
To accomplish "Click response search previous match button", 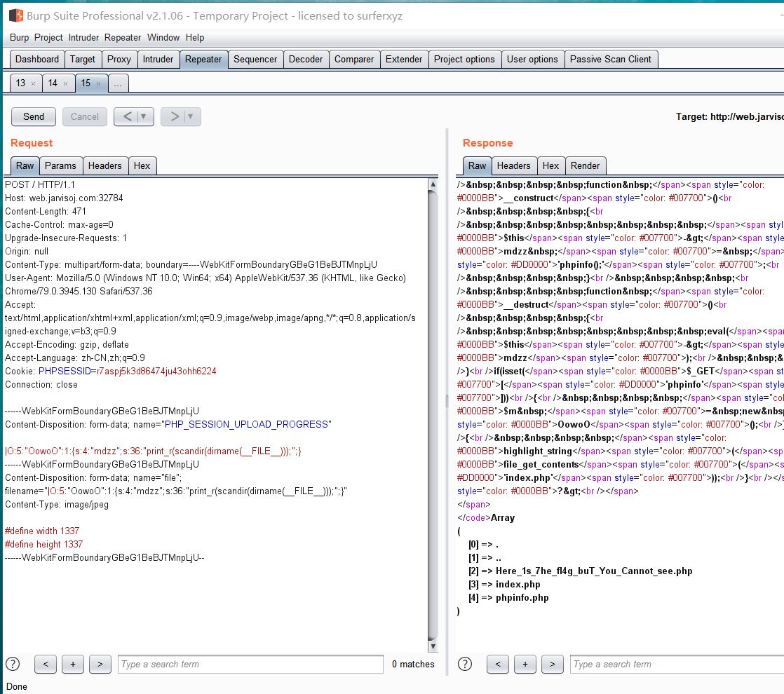I will point(497,664).
